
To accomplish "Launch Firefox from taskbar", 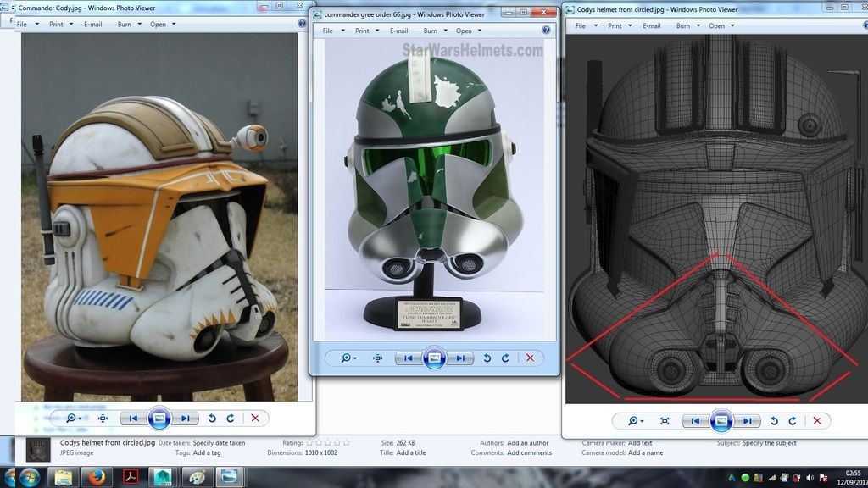I will pyautogui.click(x=97, y=477).
